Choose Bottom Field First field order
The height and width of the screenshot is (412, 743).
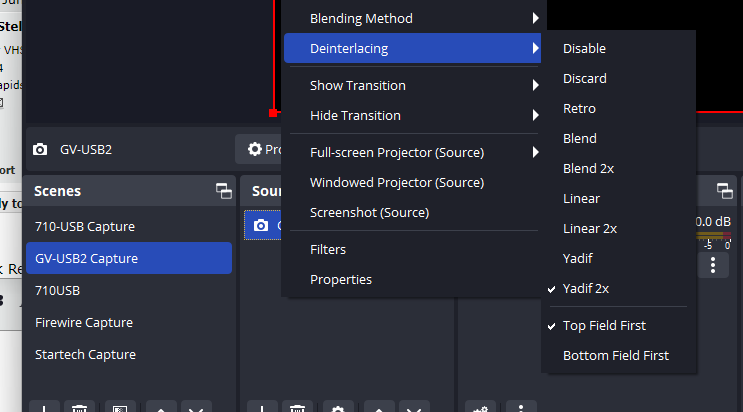point(615,355)
